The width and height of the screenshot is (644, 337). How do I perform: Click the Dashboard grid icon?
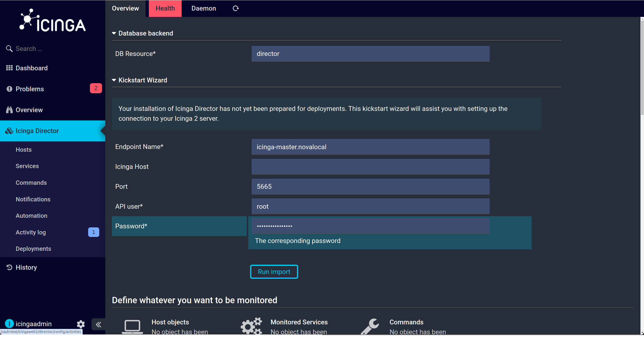coord(9,68)
